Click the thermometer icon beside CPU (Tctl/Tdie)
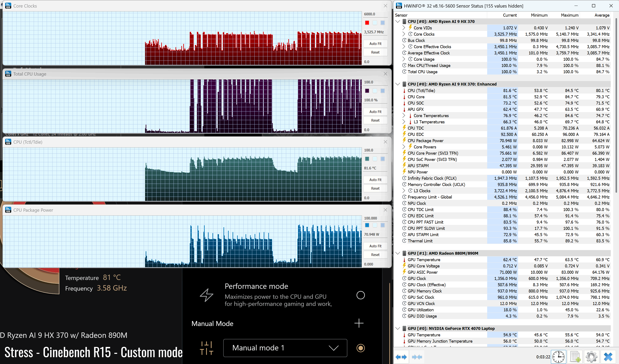 404,91
